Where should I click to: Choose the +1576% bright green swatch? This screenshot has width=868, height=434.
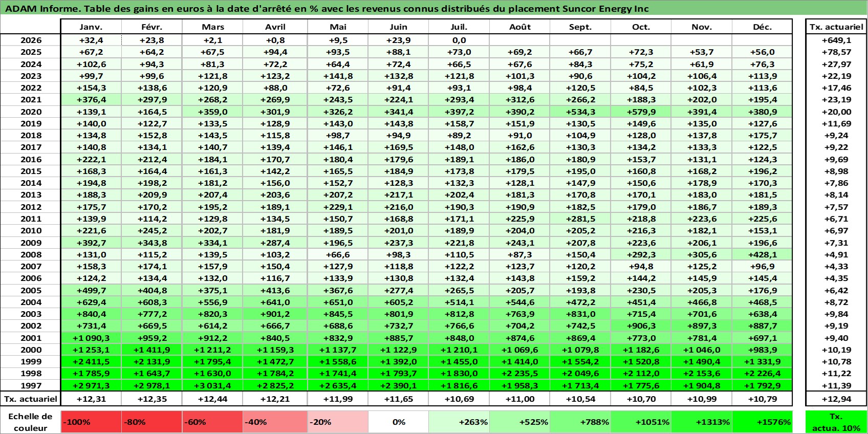point(762,422)
